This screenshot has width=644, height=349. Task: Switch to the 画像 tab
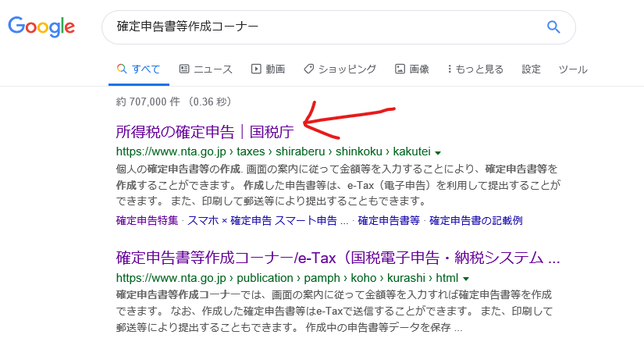point(412,69)
